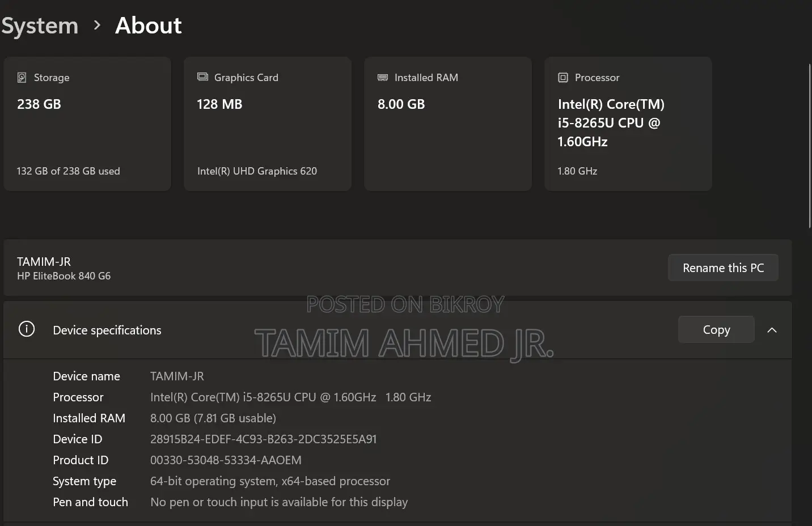This screenshot has height=526, width=812.
Task: Select the Device ID value text
Action: 264,439
